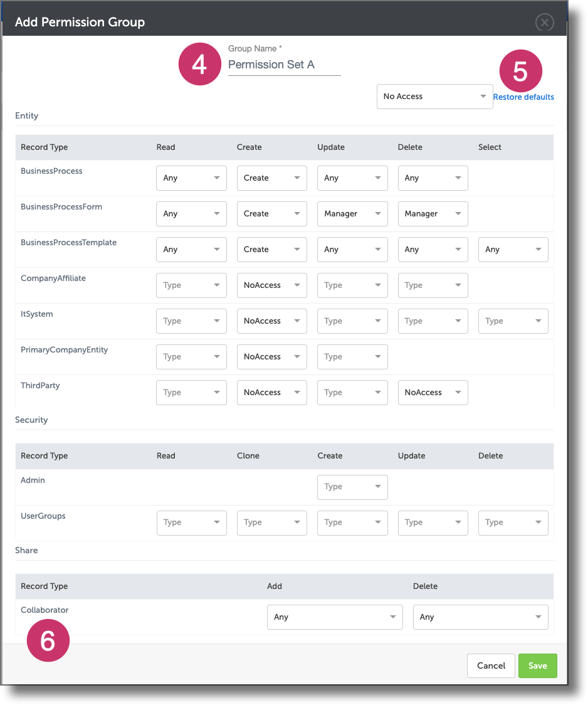The image size is (588, 705).
Task: Expand the BusinessProcessForm Update dropdown set to Manager
Action: [352, 214]
